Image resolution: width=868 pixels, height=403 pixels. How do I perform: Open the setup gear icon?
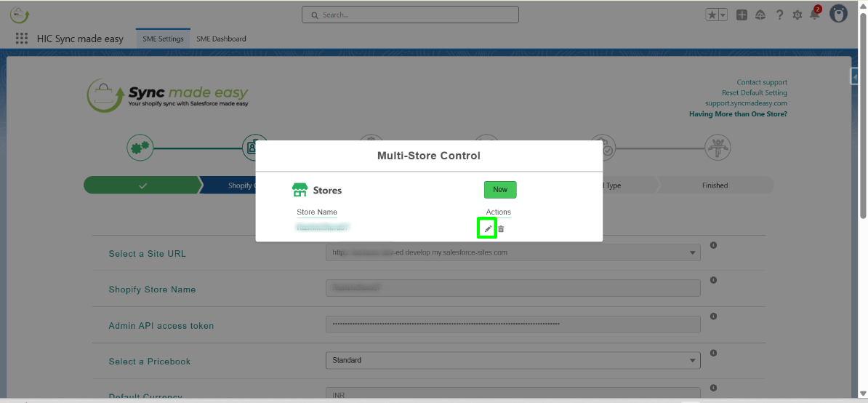pyautogui.click(x=797, y=15)
